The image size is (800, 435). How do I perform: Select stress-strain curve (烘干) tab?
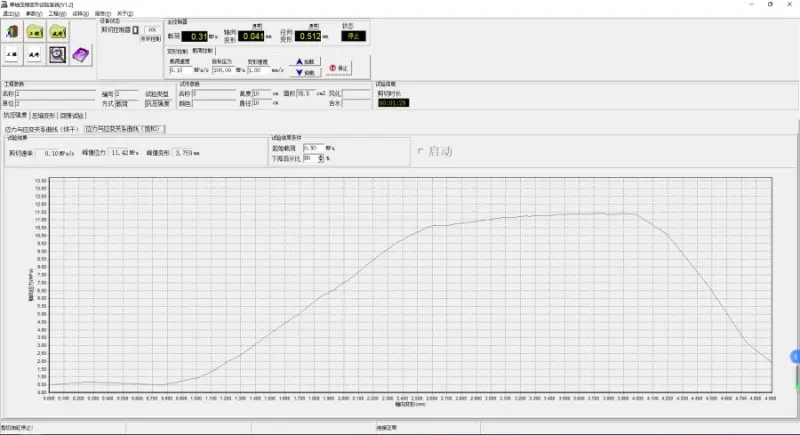point(41,129)
